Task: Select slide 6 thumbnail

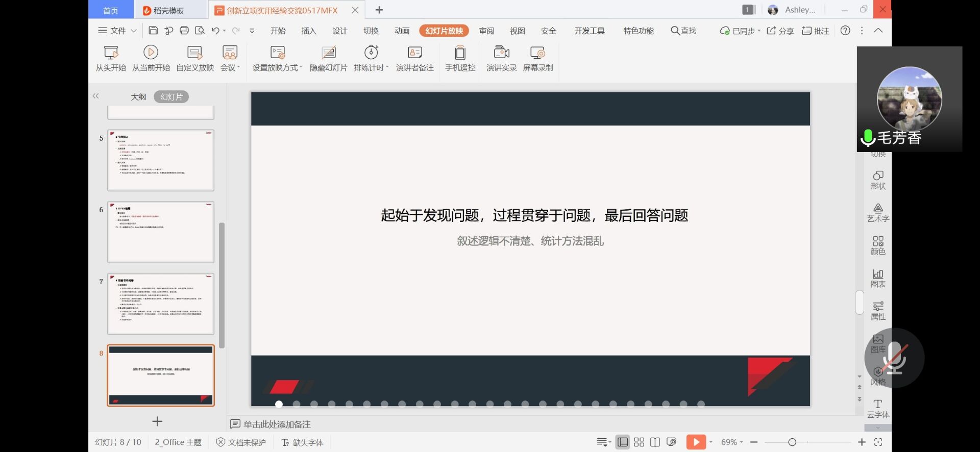Action: coord(160,232)
